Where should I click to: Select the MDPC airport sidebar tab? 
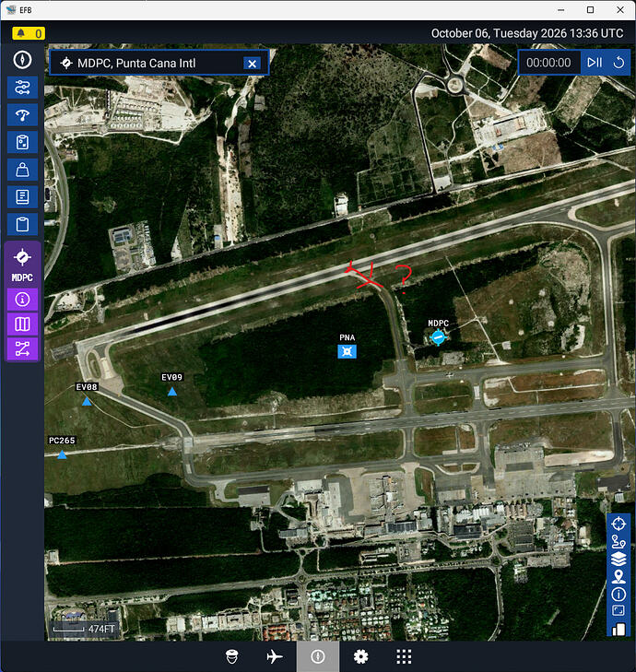point(22,265)
